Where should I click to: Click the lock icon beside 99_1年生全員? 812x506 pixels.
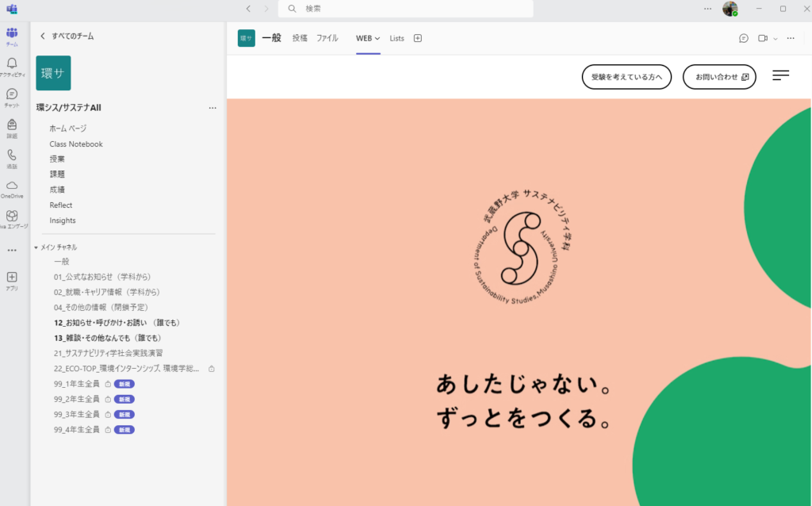[108, 385]
